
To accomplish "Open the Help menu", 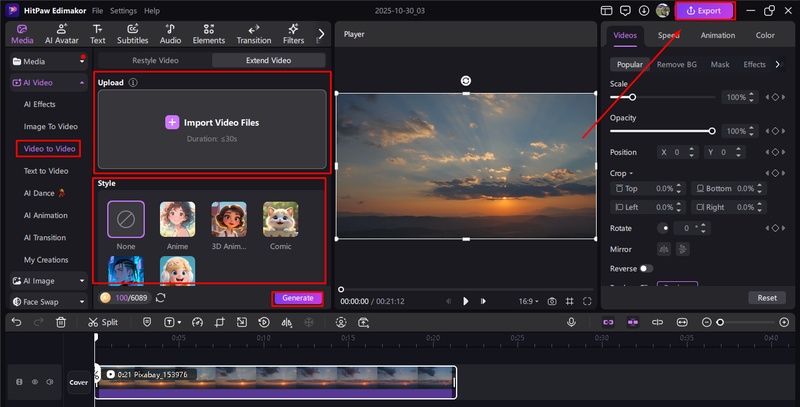I will coord(152,11).
